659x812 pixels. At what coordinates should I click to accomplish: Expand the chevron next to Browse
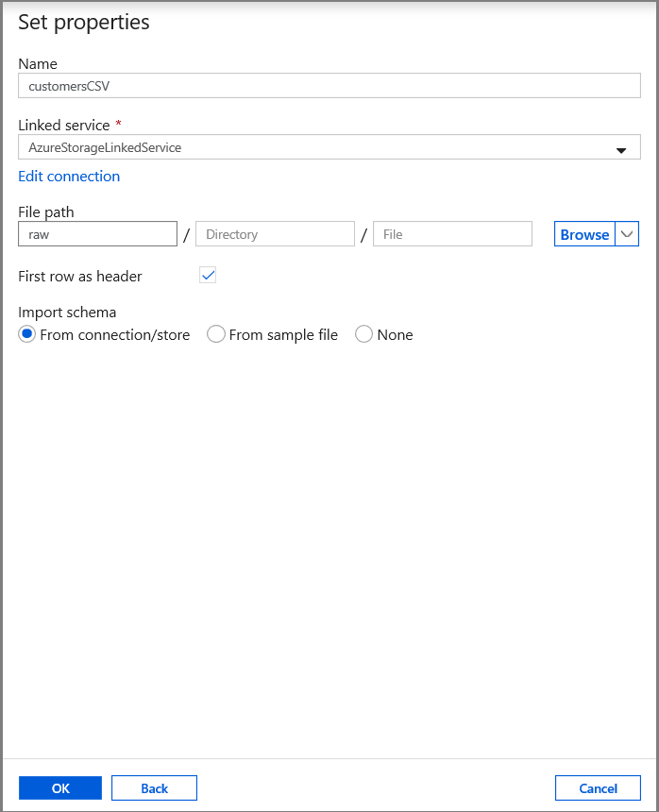point(627,234)
